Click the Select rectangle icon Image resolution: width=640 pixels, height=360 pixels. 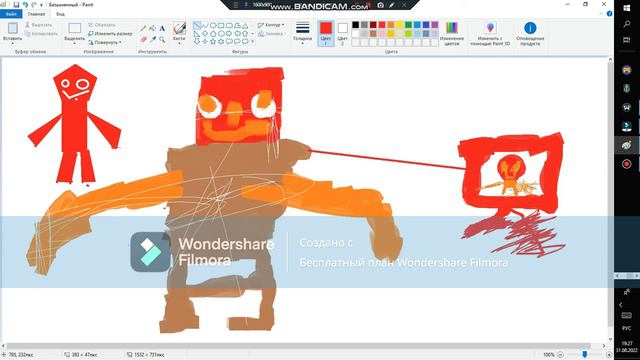point(74,28)
